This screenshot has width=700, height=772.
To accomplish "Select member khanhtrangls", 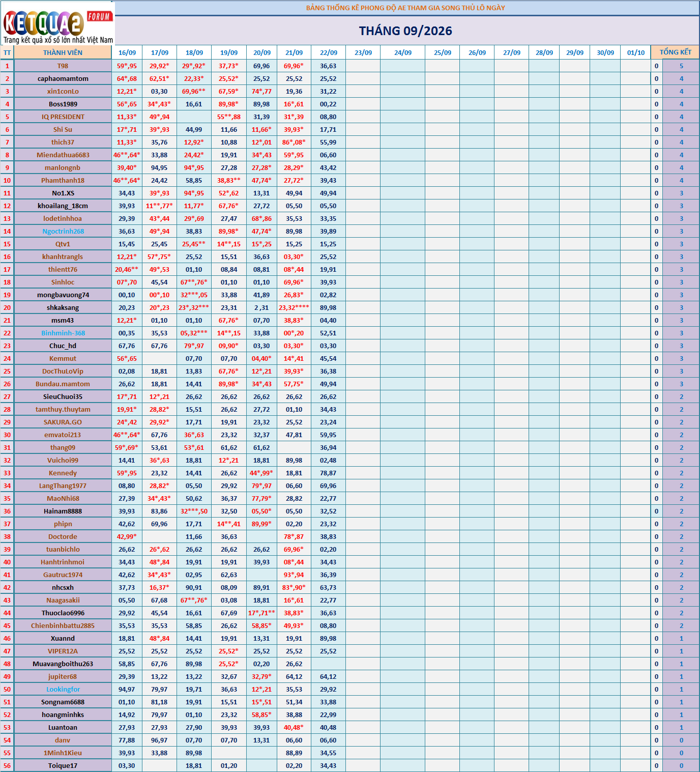I will pos(63,257).
